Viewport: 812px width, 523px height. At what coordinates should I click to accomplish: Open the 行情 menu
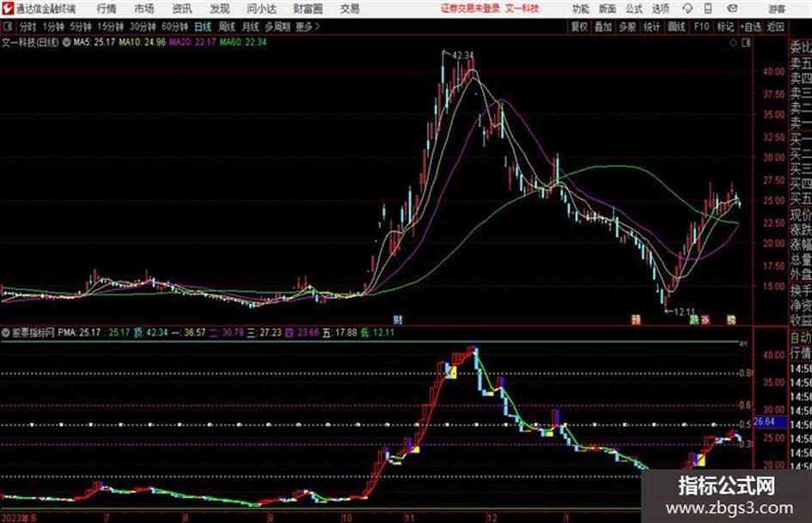pyautogui.click(x=107, y=9)
